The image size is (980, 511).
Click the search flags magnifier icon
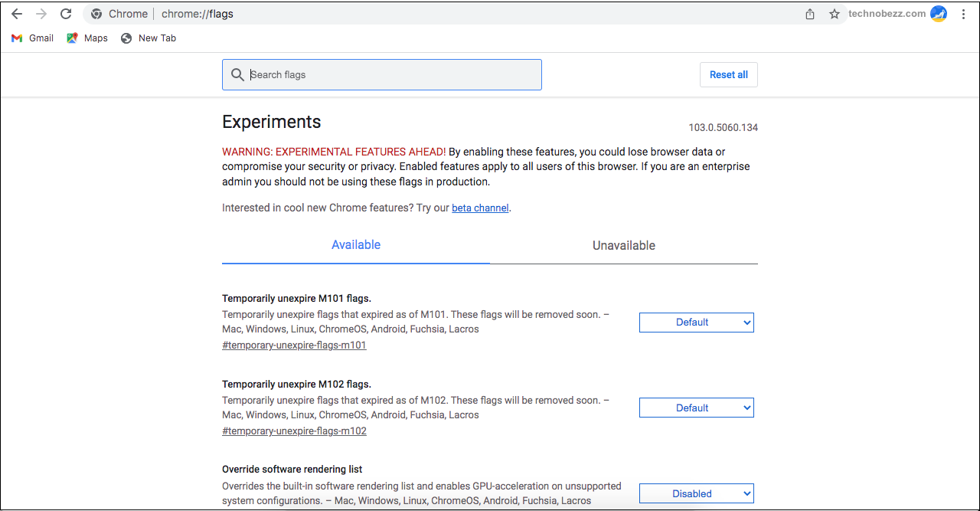click(237, 75)
